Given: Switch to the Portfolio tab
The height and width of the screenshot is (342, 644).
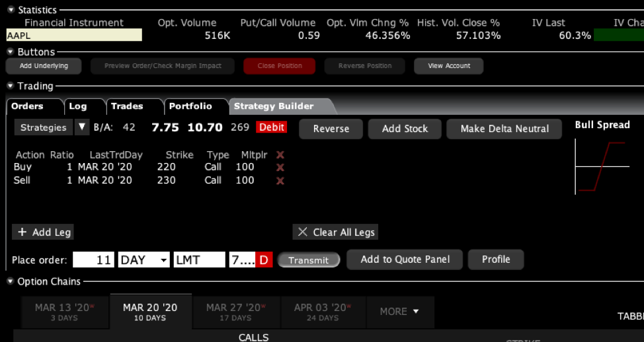Looking at the screenshot, I should [190, 106].
